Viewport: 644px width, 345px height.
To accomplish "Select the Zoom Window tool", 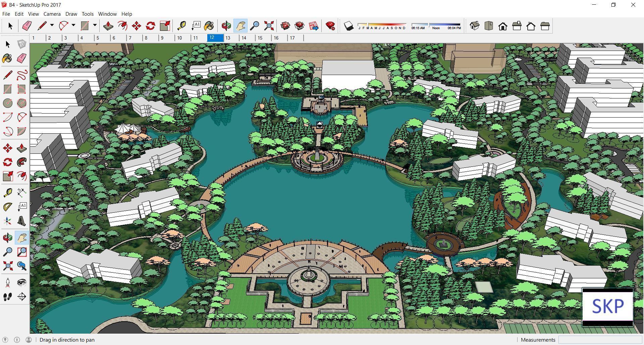I will [x=21, y=252].
